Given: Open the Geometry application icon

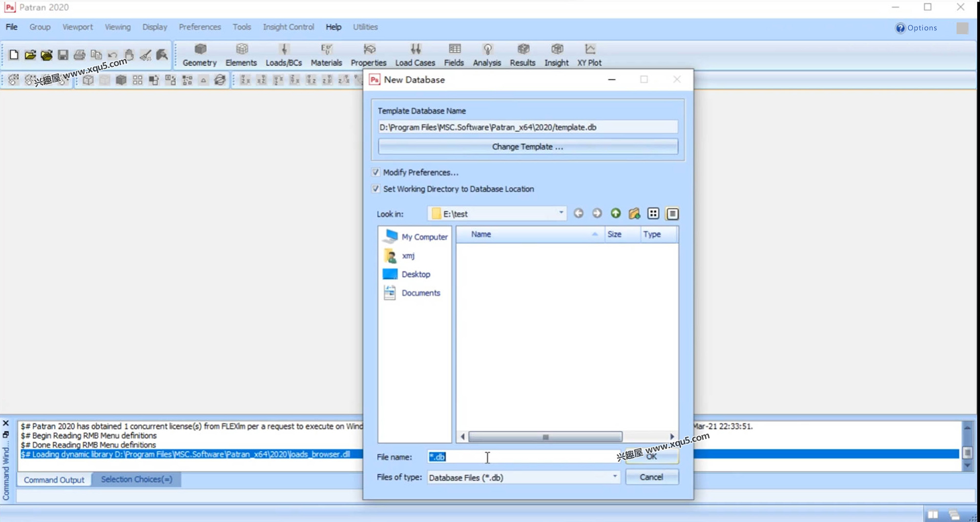Looking at the screenshot, I should tap(200, 55).
